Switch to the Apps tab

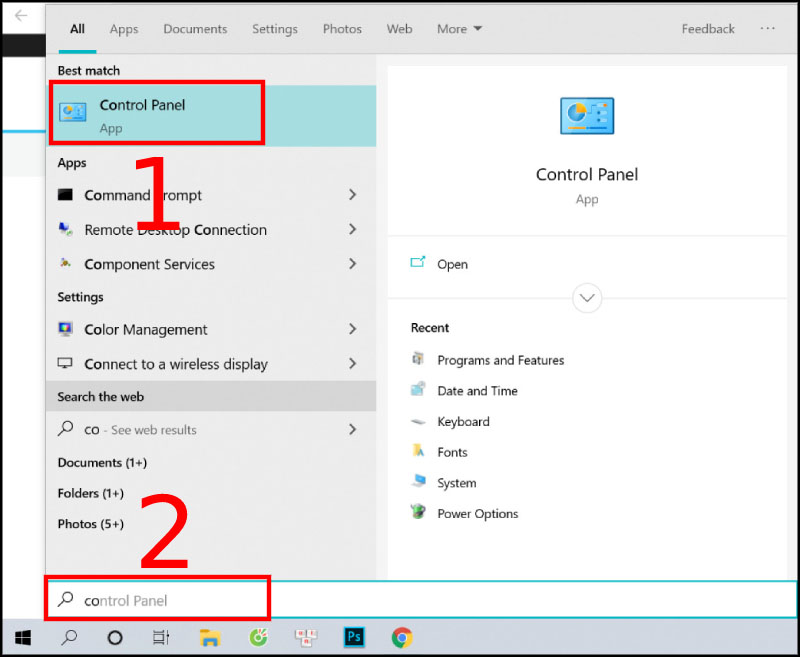click(123, 29)
